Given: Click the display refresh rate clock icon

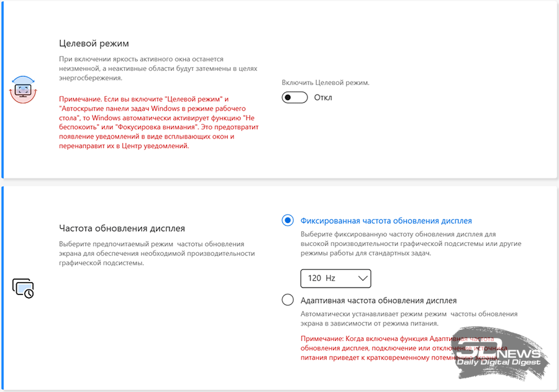Looking at the screenshot, I should tap(23, 288).
